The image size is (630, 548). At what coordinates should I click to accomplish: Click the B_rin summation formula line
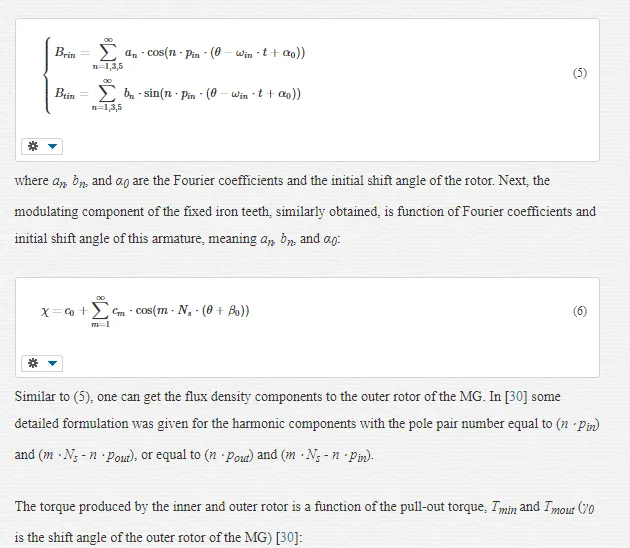coord(180,53)
